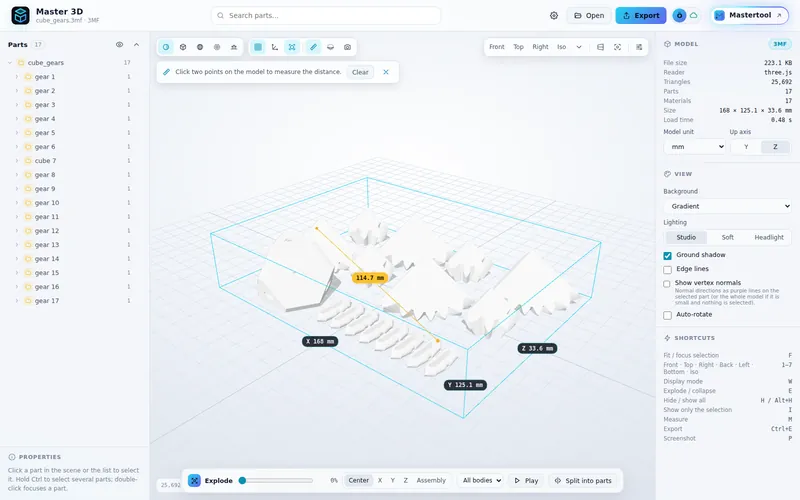Enable Show vertex normals checkbox
The image size is (800, 500).
click(x=667, y=284)
